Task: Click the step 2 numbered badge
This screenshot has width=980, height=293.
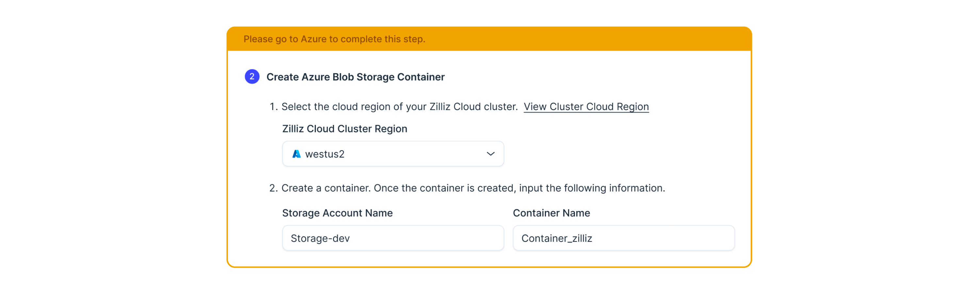Action: (252, 76)
